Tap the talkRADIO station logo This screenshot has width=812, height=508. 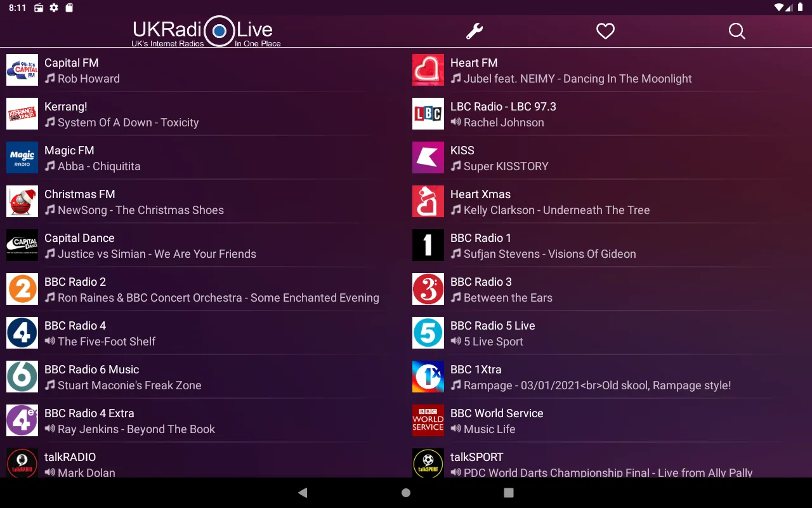(x=22, y=463)
